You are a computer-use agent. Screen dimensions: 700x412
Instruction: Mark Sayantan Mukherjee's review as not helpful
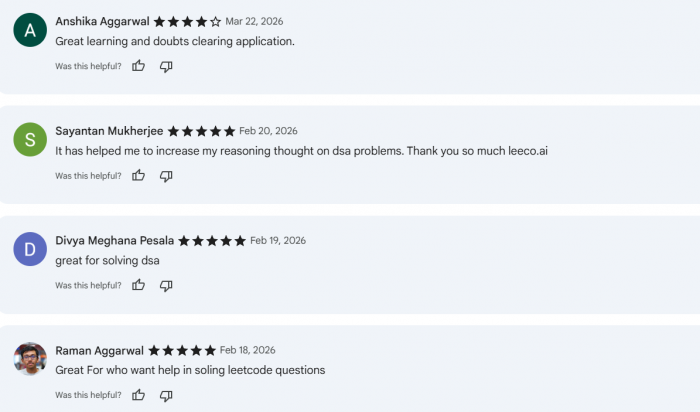click(x=166, y=176)
